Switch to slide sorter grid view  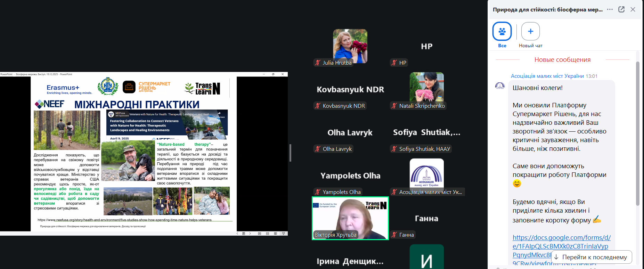(x=268, y=234)
